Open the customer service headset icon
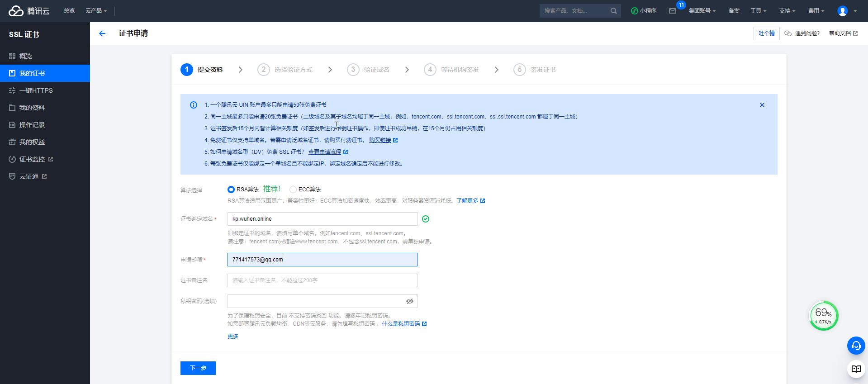 (856, 346)
